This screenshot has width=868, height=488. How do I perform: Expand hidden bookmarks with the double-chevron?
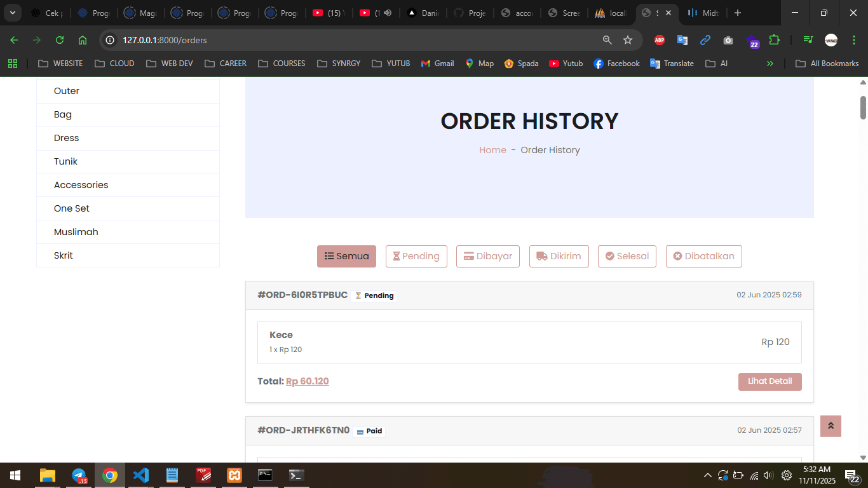770,63
